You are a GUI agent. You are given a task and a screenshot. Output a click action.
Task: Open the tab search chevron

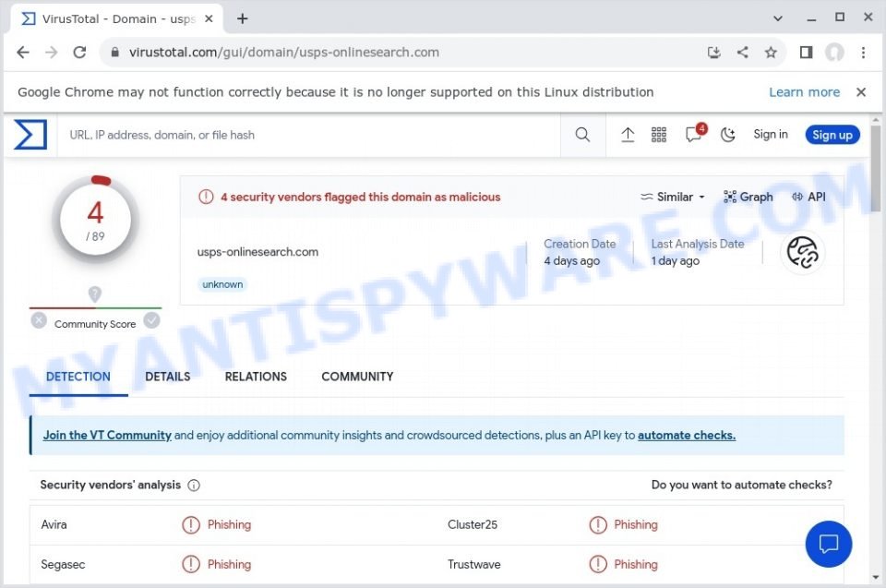(x=778, y=18)
